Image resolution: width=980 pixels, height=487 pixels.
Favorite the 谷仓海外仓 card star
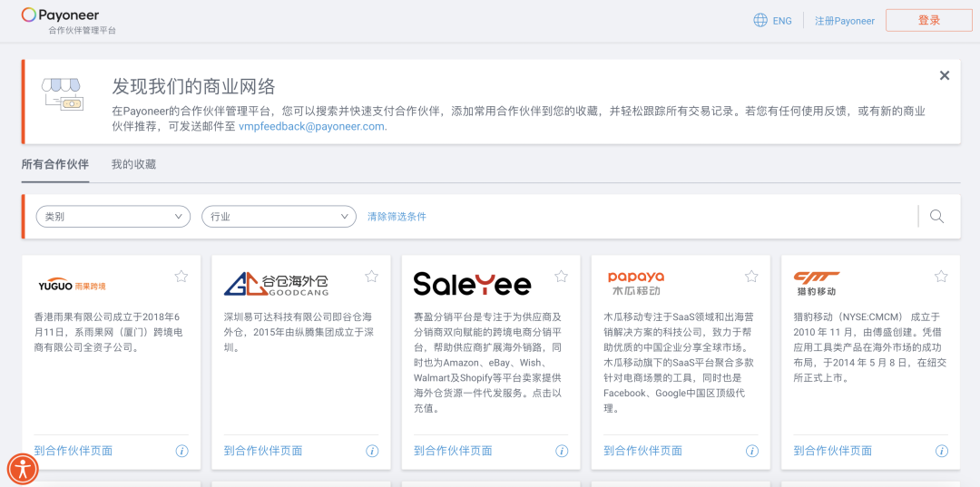[371, 276]
